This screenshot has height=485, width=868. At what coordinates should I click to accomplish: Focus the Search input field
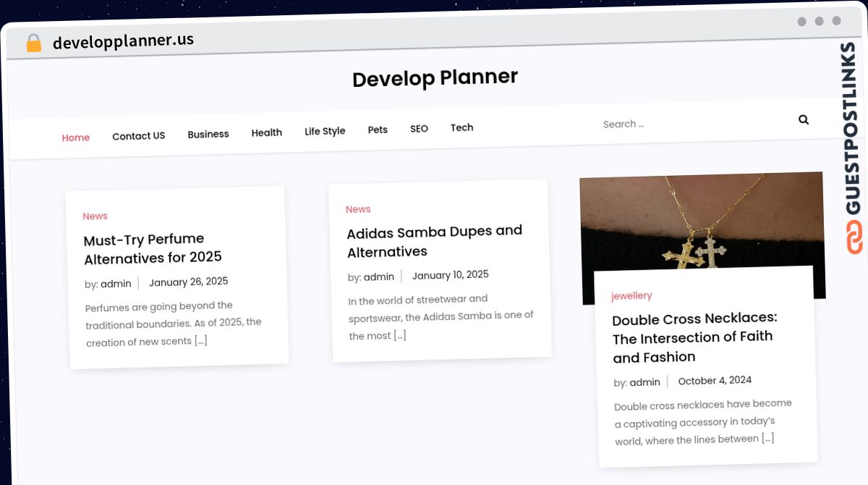coord(694,123)
